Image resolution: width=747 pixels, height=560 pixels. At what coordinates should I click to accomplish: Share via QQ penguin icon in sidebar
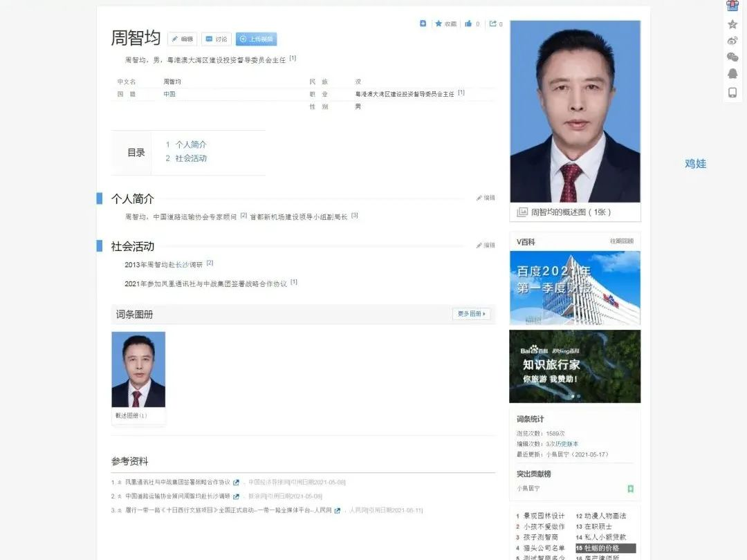(x=732, y=74)
